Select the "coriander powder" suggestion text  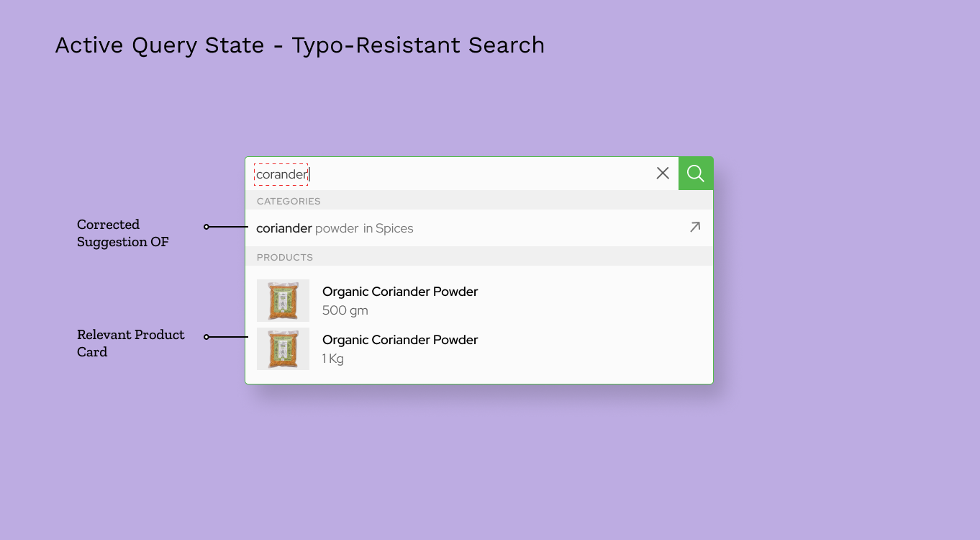307,228
